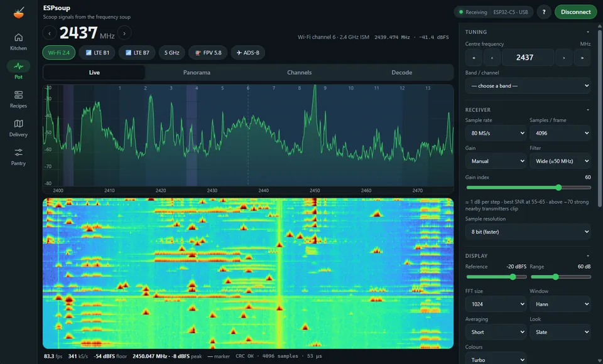Open the Filter Wide dropdown
This screenshot has width=603, height=364.
(560, 161)
